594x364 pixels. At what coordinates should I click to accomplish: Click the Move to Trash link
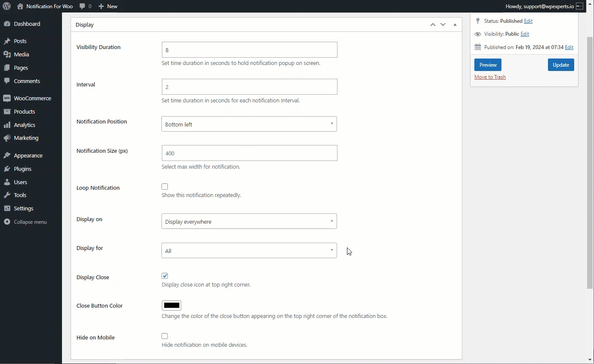point(490,77)
